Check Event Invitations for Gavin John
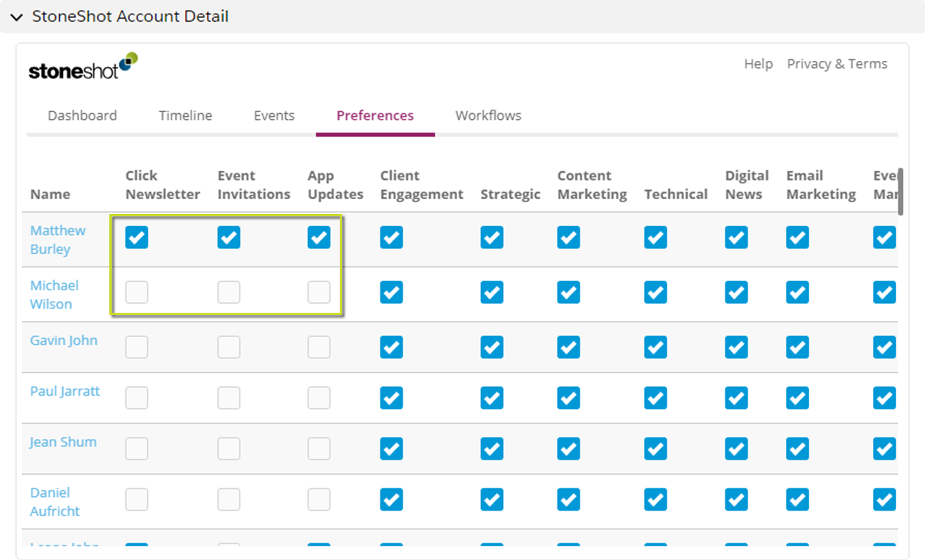The height and width of the screenshot is (560, 925). pos(229,347)
